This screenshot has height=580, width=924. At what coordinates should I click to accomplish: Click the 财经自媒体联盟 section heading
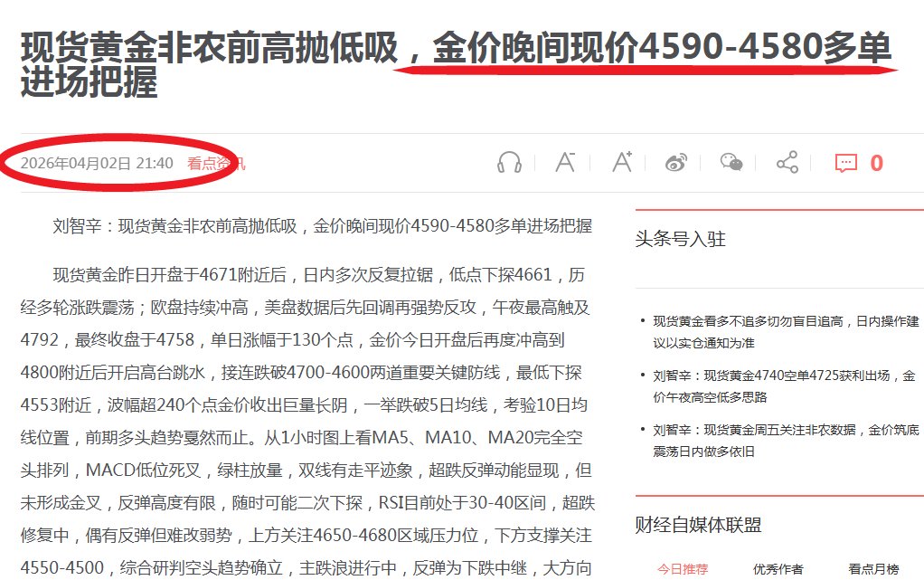pyautogui.click(x=698, y=525)
